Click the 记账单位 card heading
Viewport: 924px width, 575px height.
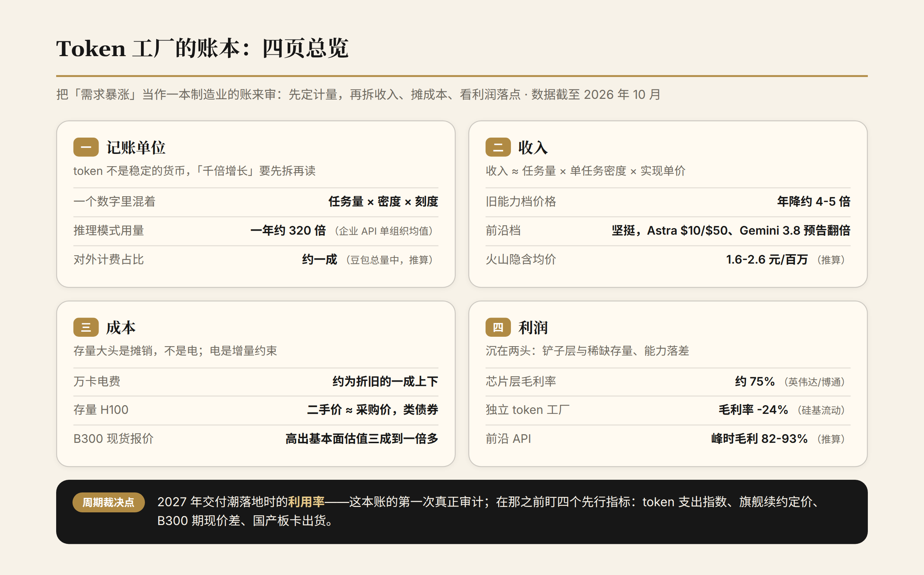click(x=136, y=148)
